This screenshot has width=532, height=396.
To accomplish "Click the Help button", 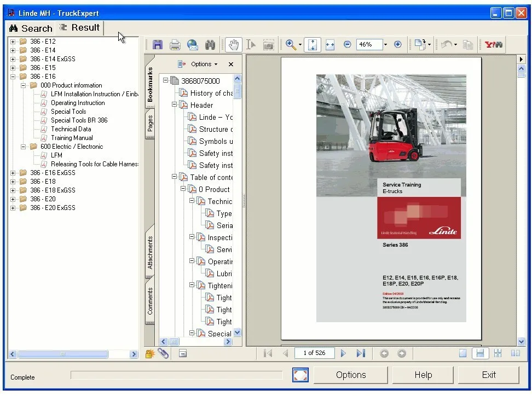I will [423, 375].
